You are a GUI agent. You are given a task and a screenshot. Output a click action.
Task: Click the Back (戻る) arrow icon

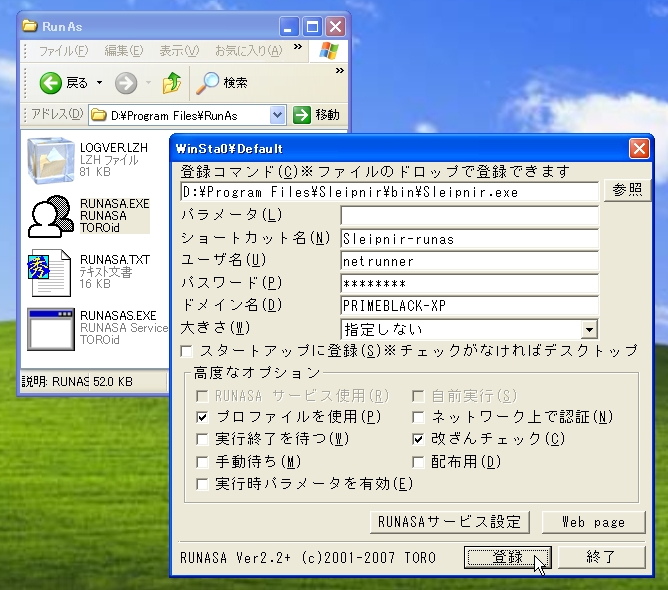[x=51, y=82]
